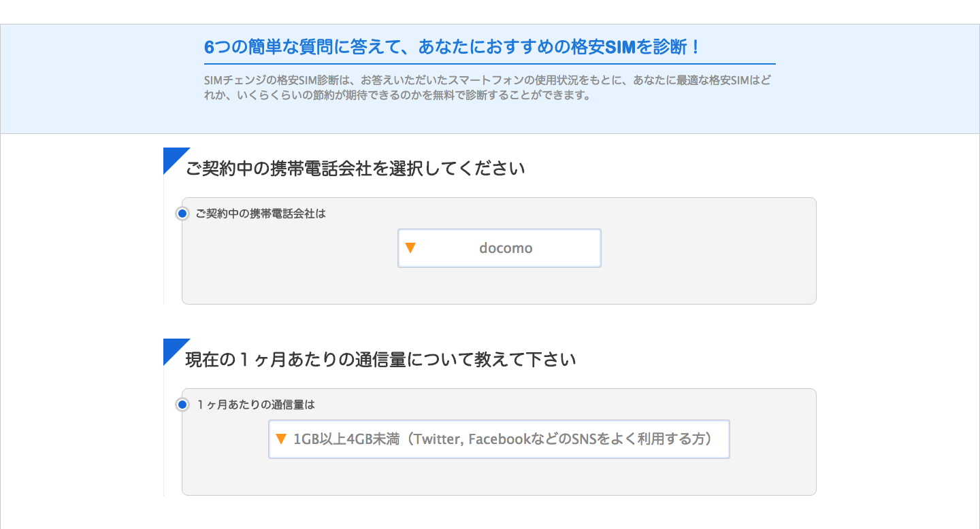Click the １ヶ月あたりの通信量は label text

pyautogui.click(x=256, y=405)
